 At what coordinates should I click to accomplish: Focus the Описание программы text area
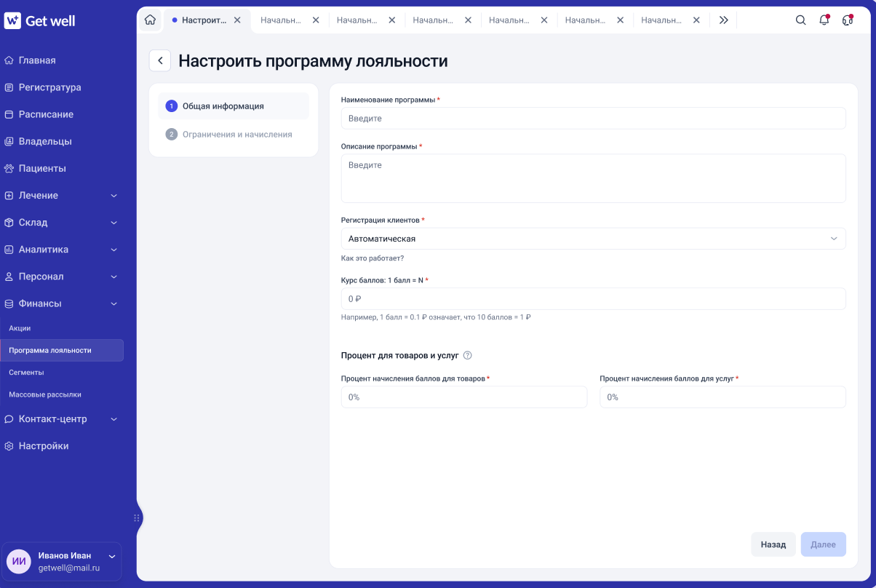(593, 178)
